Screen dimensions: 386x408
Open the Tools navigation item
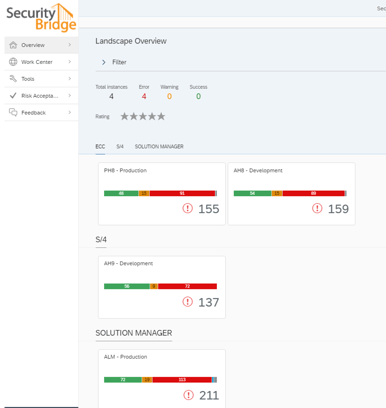(41, 79)
